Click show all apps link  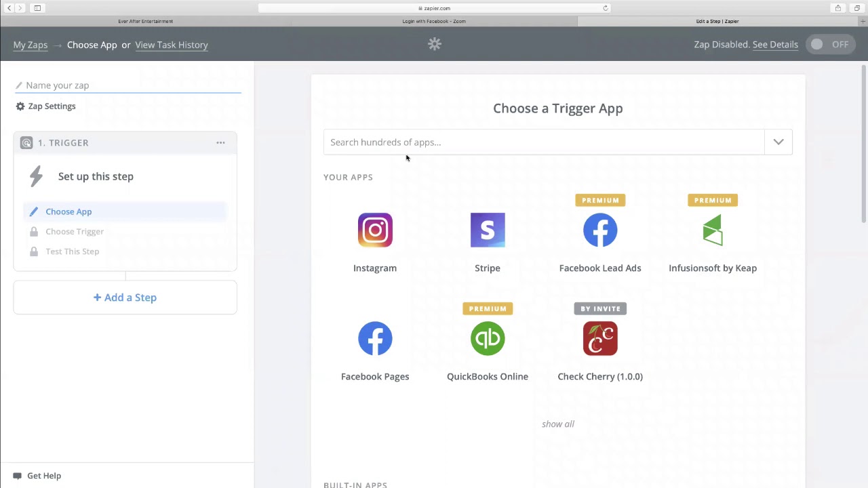pos(558,424)
